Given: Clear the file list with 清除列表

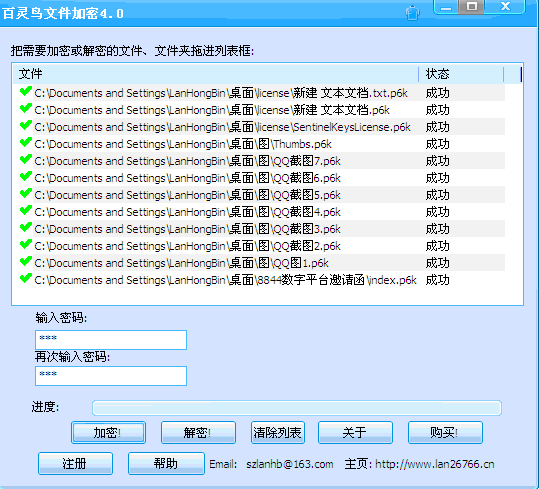Looking at the screenshot, I should [278, 433].
